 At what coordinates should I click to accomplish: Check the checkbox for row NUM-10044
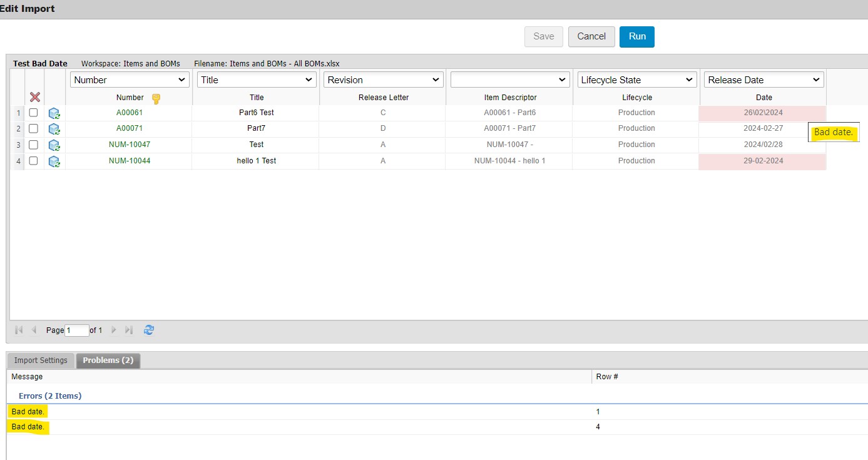pyautogui.click(x=33, y=161)
